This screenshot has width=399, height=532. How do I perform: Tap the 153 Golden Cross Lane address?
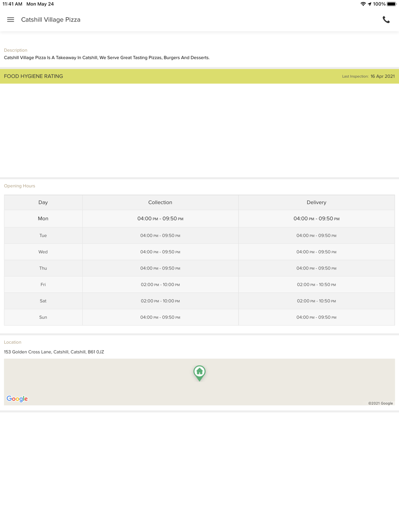[x=54, y=352]
